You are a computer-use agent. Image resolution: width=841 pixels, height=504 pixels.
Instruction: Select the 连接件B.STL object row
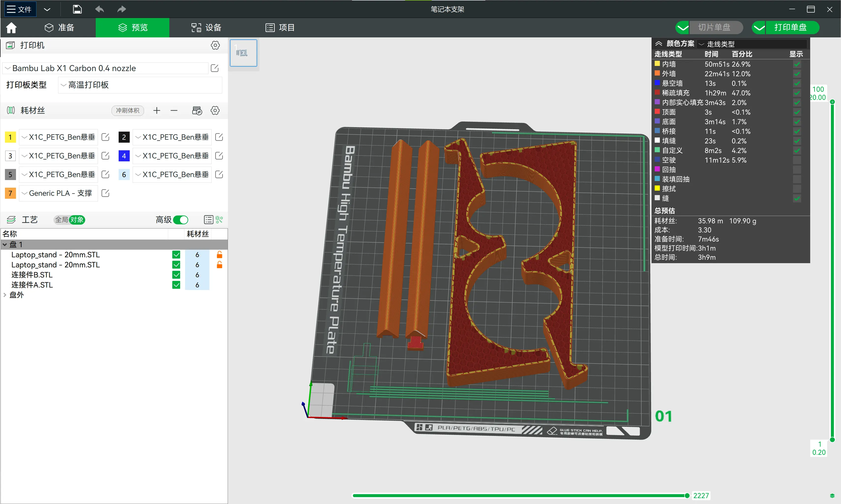click(x=114, y=275)
